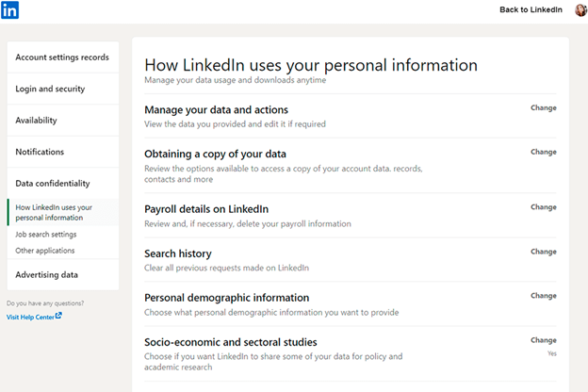
Task: Collapse the Data confidentiality section
Action: pos(53,183)
